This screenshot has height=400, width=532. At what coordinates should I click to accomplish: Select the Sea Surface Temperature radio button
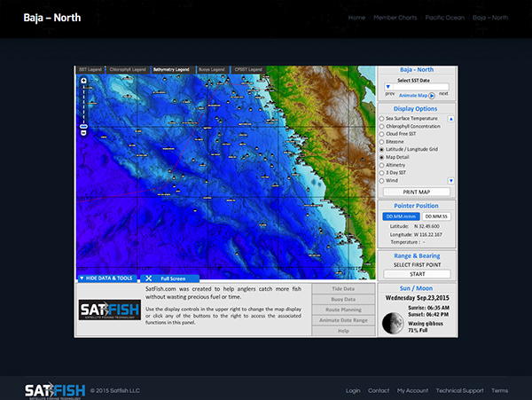381,119
